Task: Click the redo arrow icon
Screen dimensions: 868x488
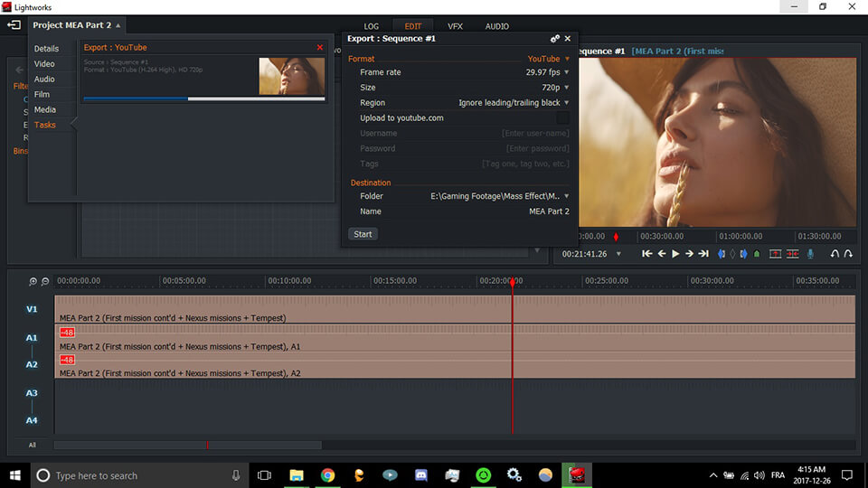Action: tap(848, 253)
